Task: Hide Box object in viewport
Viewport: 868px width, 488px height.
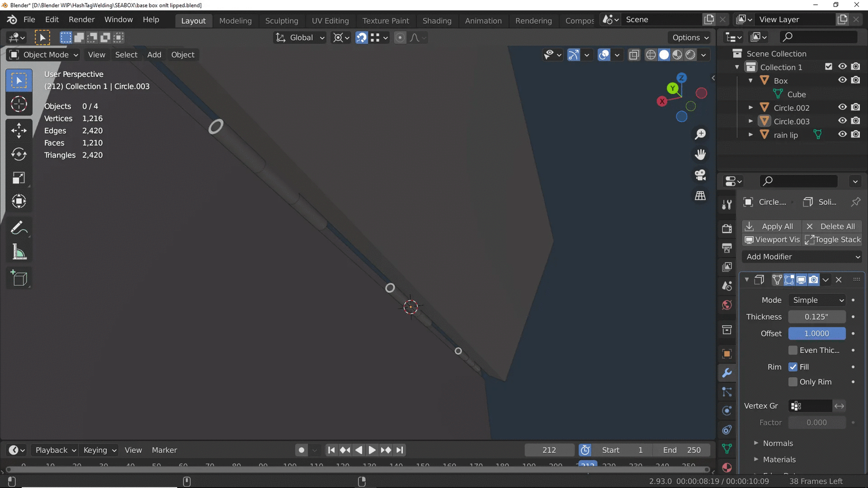Action: click(x=843, y=80)
